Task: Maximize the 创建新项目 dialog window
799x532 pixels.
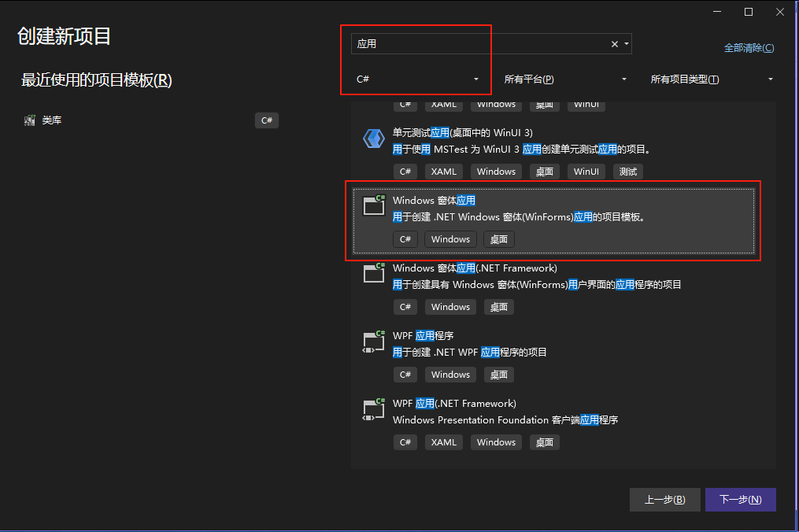Action: (749, 12)
